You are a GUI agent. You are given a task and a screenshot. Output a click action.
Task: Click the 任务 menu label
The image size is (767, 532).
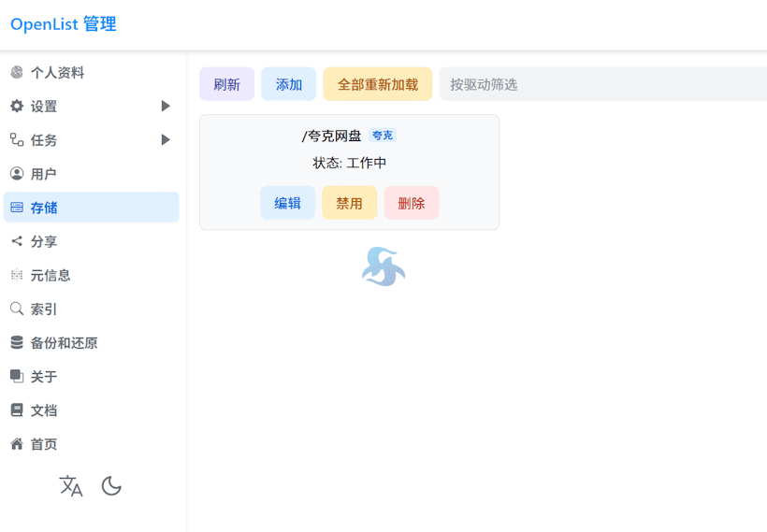pos(44,140)
